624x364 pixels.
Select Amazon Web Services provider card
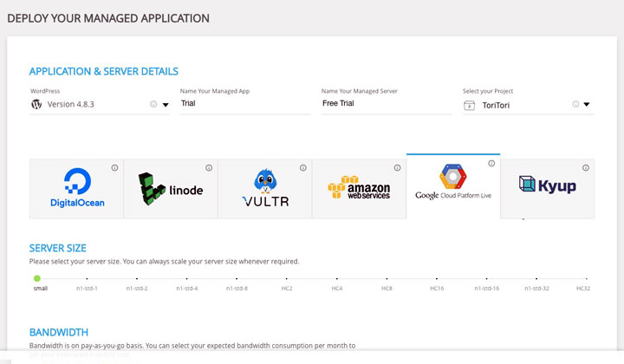[x=360, y=189]
